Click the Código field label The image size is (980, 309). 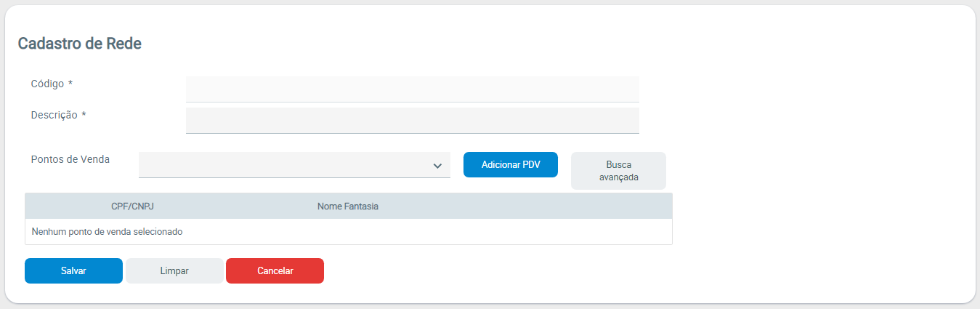coord(47,84)
